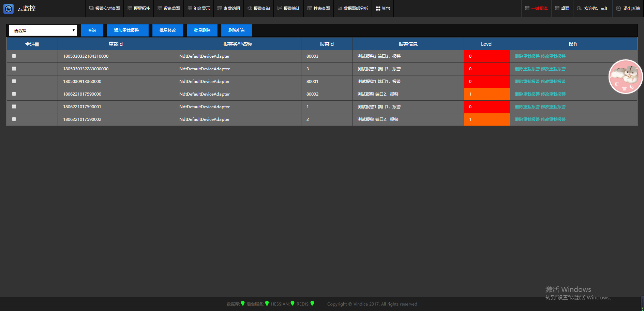Click 删除重载报警 link for 报警Id 80002

click(527, 94)
